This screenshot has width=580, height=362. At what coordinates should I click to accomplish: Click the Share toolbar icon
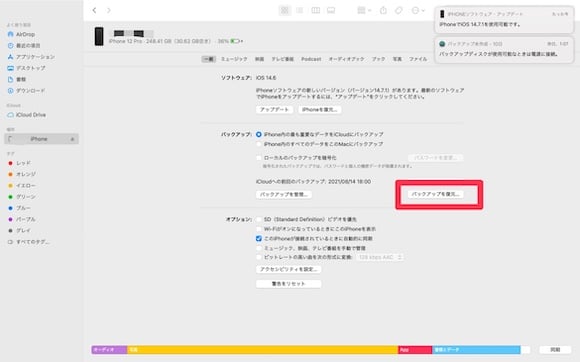(x=383, y=10)
